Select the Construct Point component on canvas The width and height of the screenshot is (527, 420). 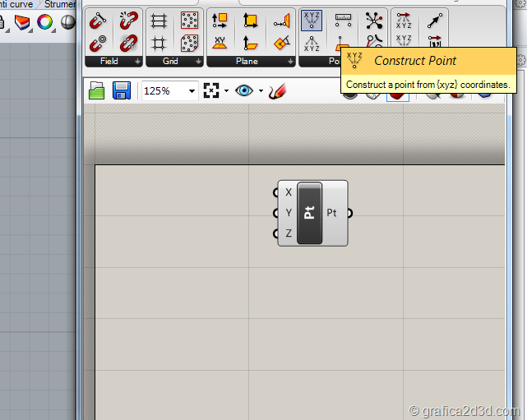310,213
